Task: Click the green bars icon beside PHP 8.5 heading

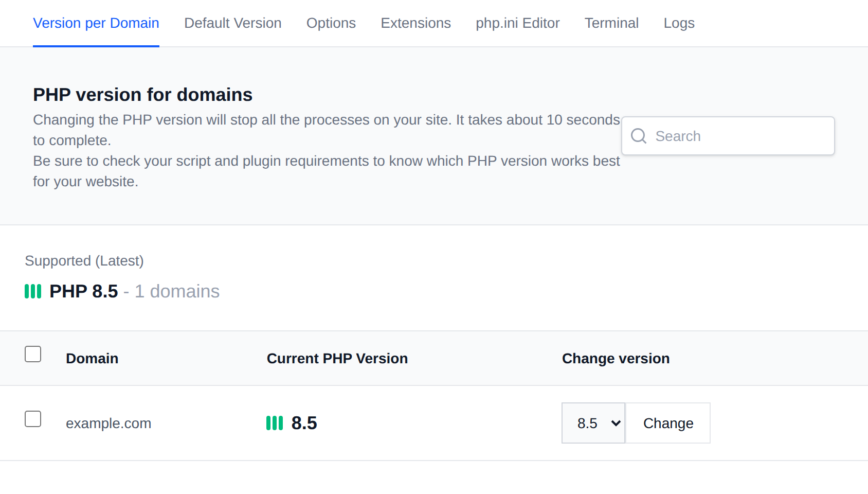Action: click(x=33, y=291)
